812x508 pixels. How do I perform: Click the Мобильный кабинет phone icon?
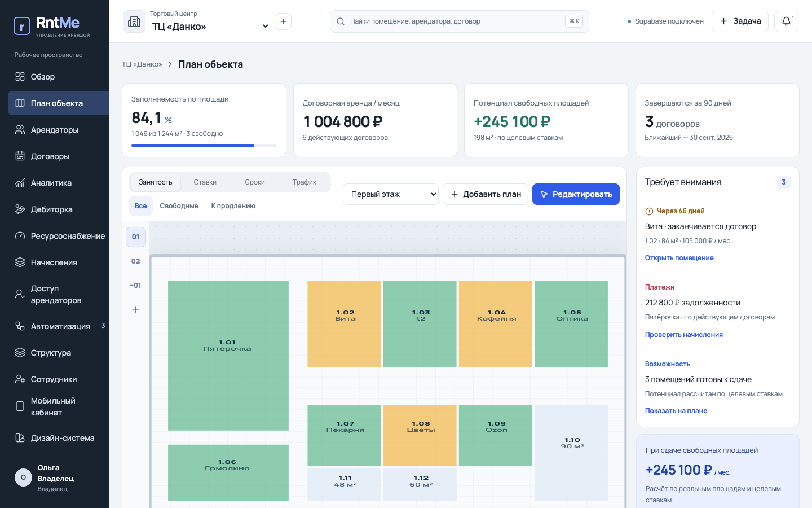click(20, 406)
